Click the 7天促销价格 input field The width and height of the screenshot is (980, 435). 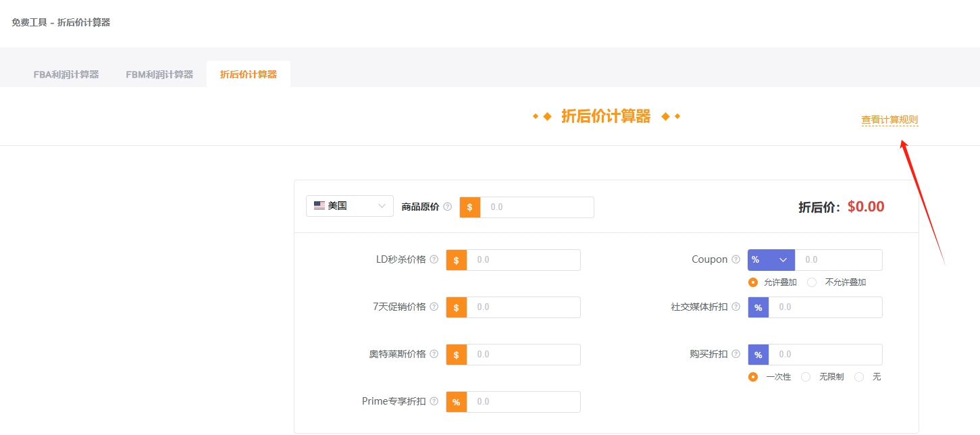pos(523,307)
